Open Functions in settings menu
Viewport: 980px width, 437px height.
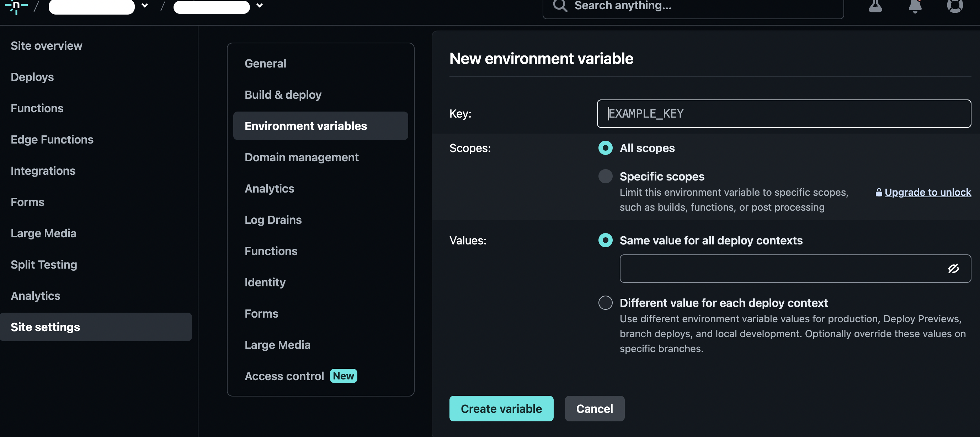(271, 251)
